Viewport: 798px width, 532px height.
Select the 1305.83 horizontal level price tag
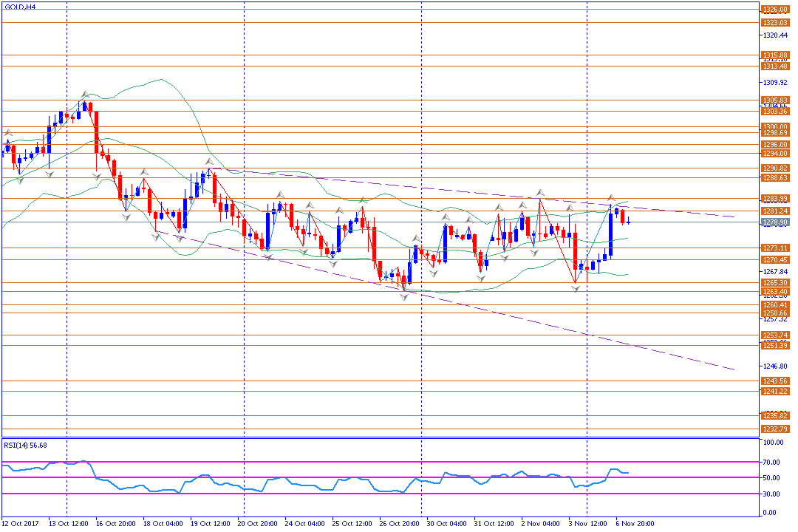(775, 100)
